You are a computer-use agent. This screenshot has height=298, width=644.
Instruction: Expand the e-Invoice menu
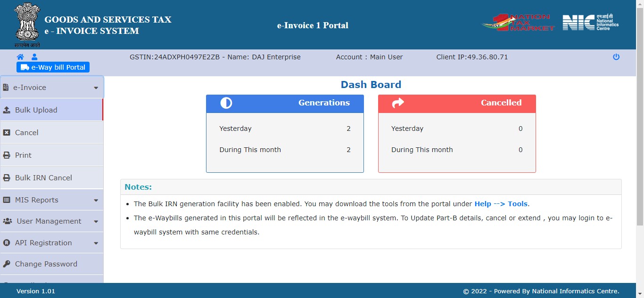96,87
